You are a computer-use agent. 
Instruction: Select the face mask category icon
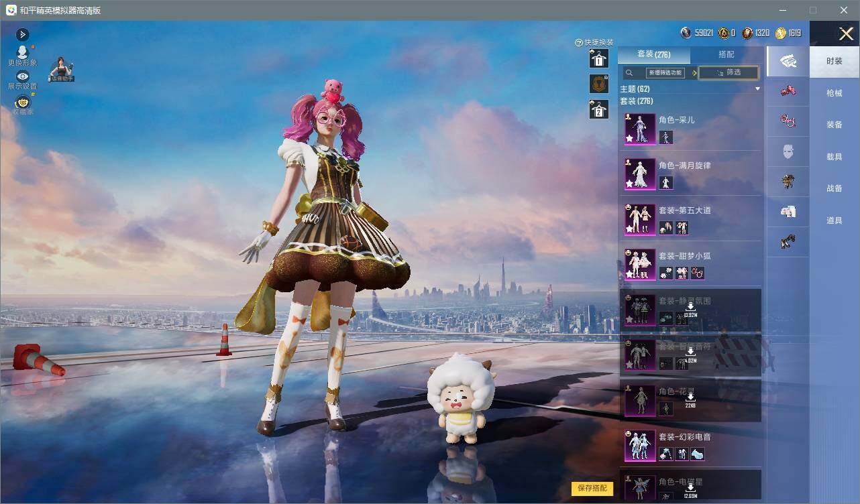tap(788, 151)
